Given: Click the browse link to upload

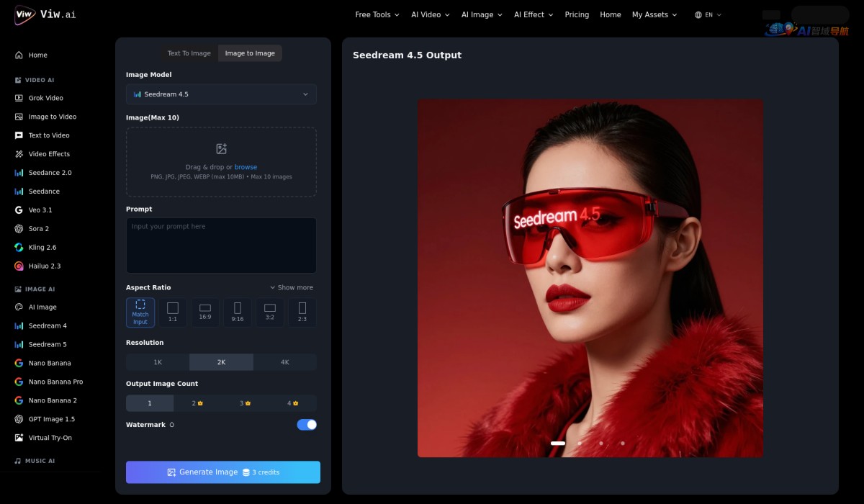Looking at the screenshot, I should 246,167.
